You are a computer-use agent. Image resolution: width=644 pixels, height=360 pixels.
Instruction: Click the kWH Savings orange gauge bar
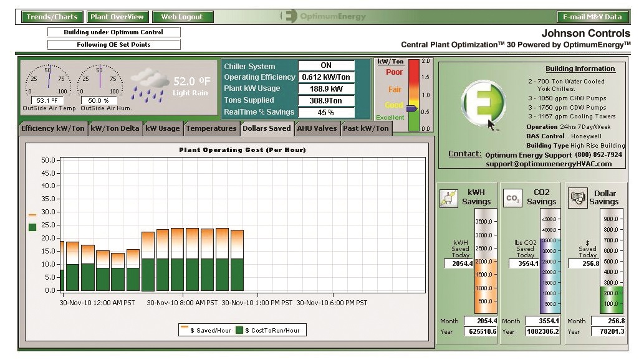tap(486, 287)
